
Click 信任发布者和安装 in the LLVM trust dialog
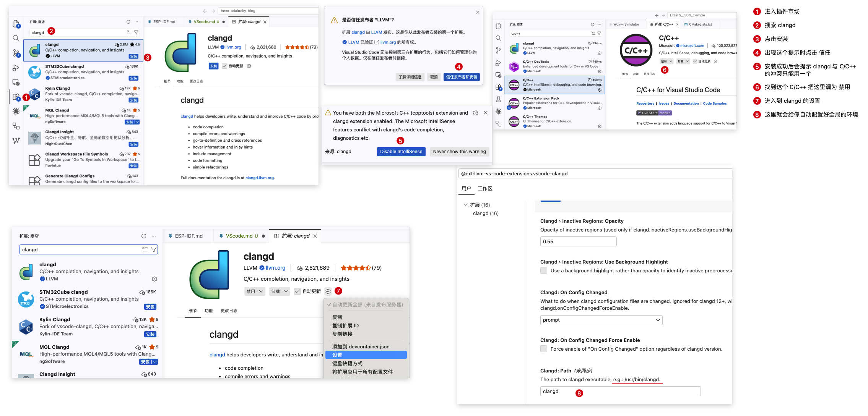click(x=462, y=77)
